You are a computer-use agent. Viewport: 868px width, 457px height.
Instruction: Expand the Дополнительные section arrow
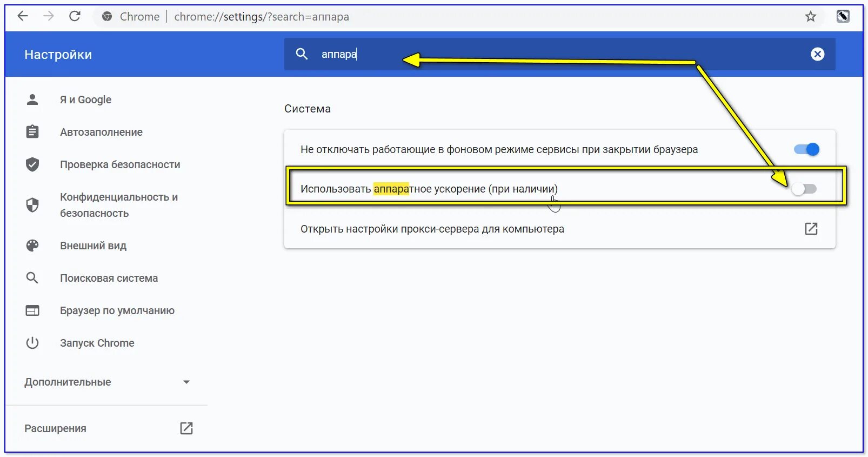[x=186, y=382]
